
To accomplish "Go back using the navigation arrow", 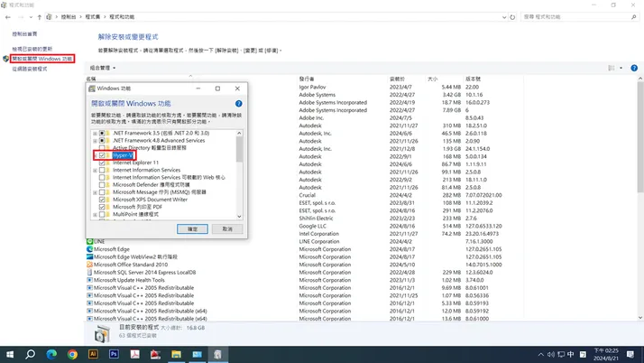I will point(8,17).
